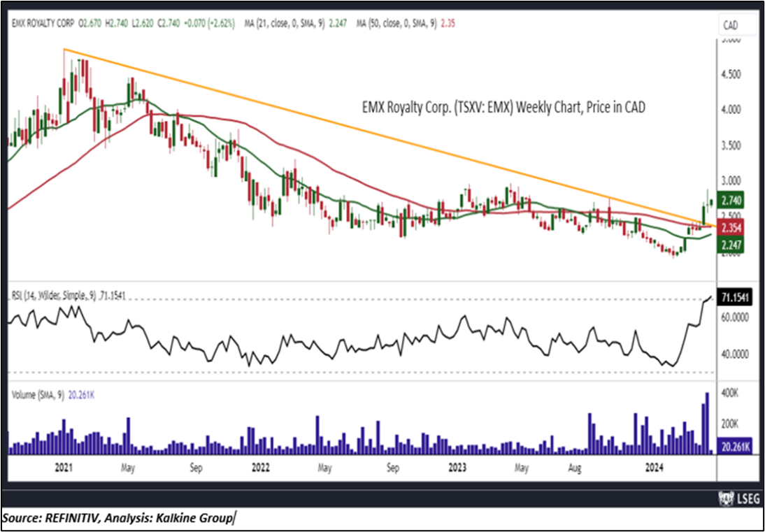The image size is (765, 532).
Task: Click the 3.500 price axis label
Action: (730, 146)
